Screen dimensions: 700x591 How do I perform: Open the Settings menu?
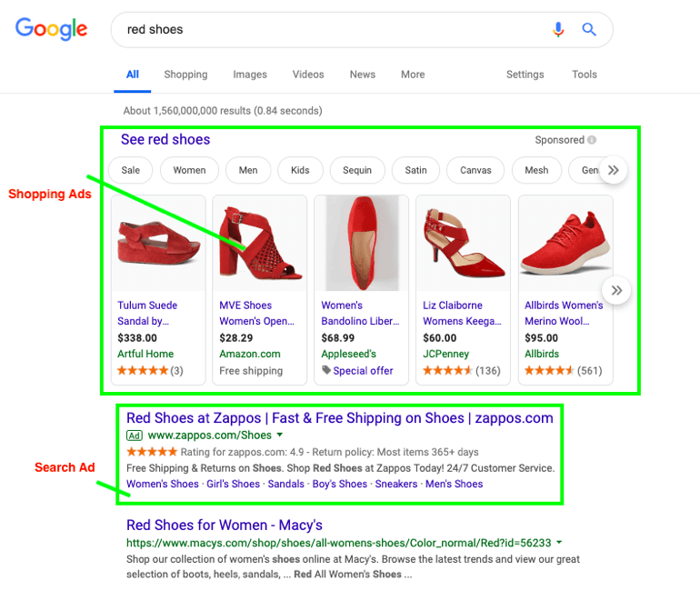(525, 75)
